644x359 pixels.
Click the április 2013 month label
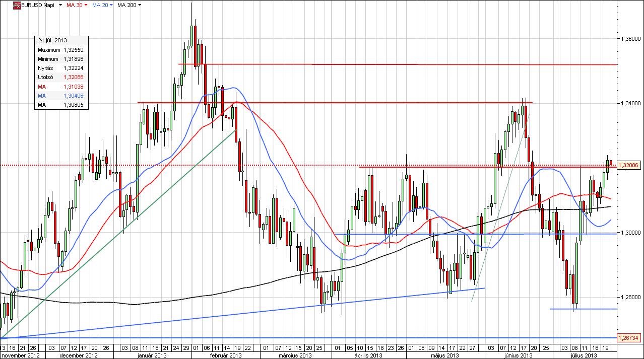[369, 355]
